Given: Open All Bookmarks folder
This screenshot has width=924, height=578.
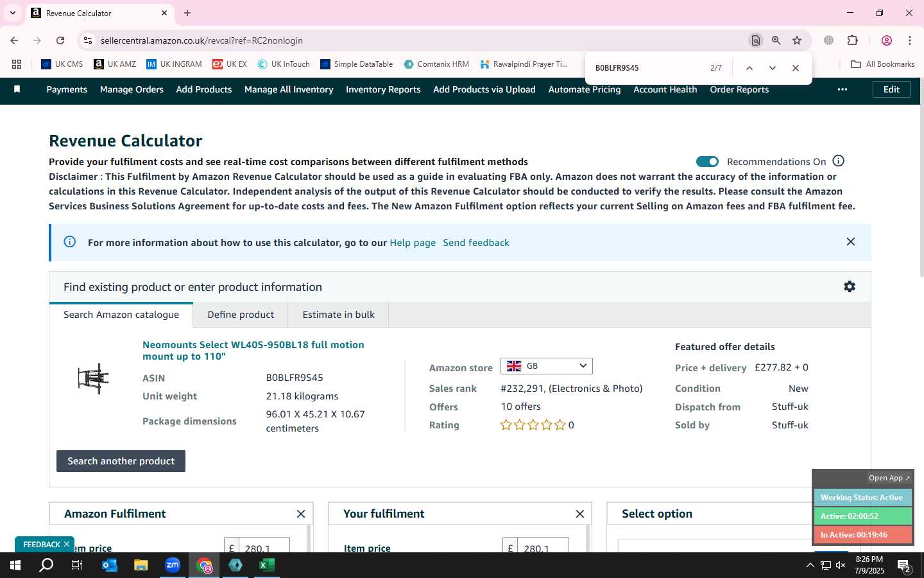Looking at the screenshot, I should tap(882, 64).
